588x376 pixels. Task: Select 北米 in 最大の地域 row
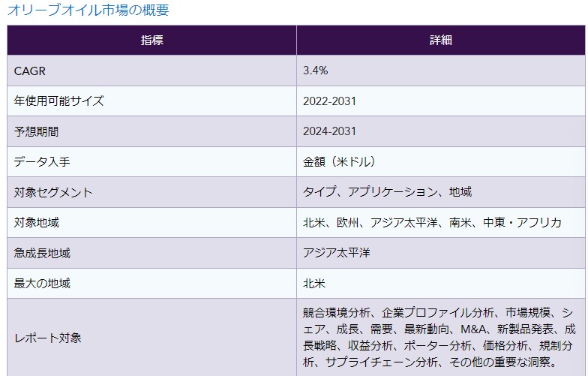(x=313, y=284)
